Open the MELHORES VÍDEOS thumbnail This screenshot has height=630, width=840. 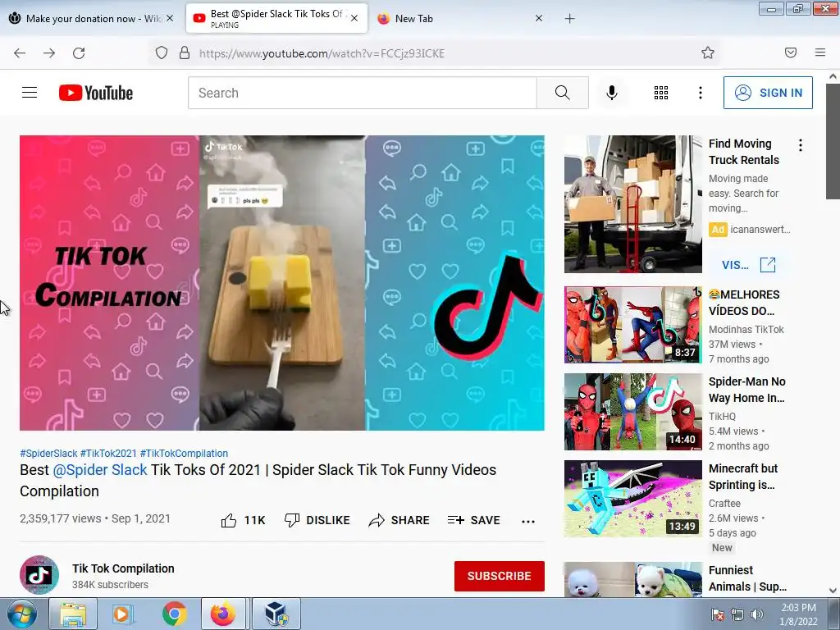632,325
